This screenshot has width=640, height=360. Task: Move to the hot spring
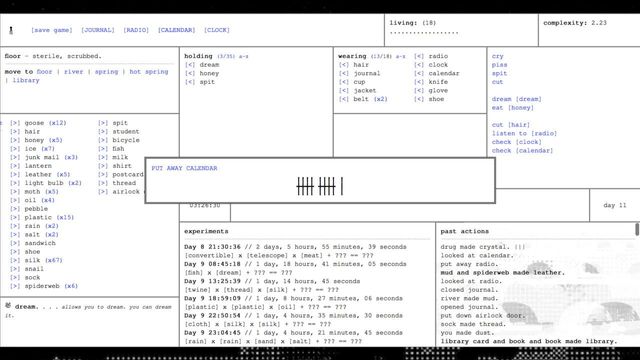coord(149,72)
